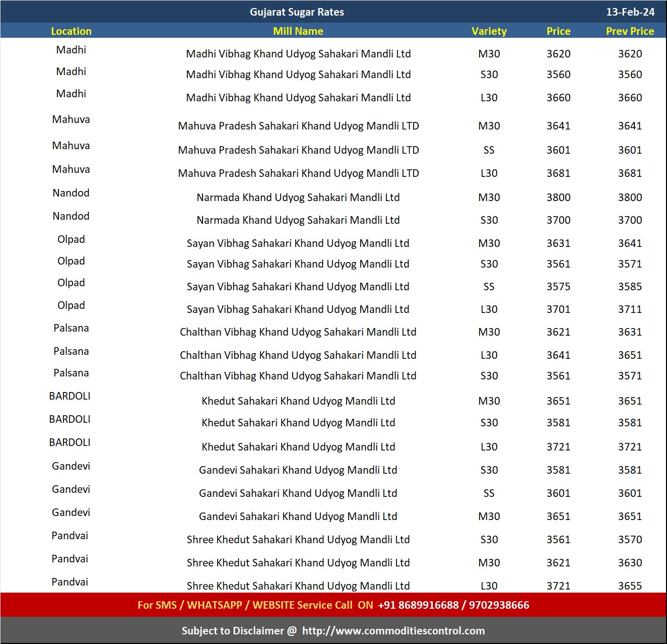Click the 'Variety' column header
The width and height of the screenshot is (667, 644).
coord(489,31)
